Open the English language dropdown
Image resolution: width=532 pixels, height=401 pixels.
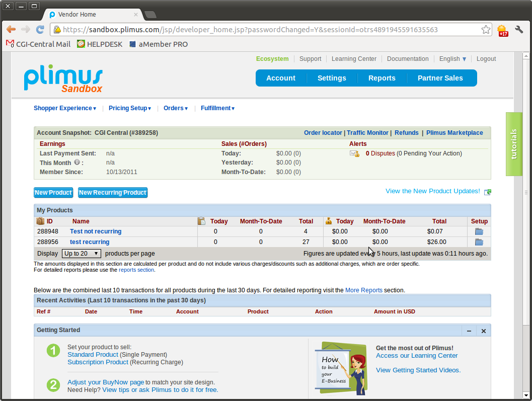pos(452,59)
